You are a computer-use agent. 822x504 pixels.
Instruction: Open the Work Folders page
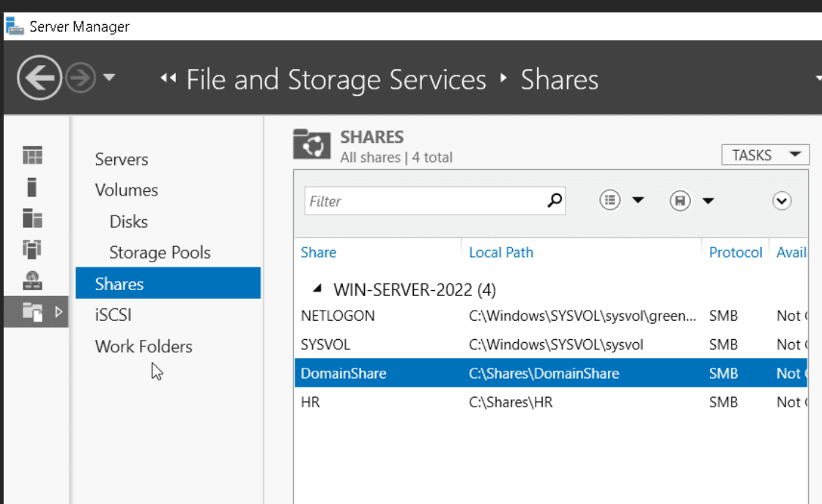[144, 346]
